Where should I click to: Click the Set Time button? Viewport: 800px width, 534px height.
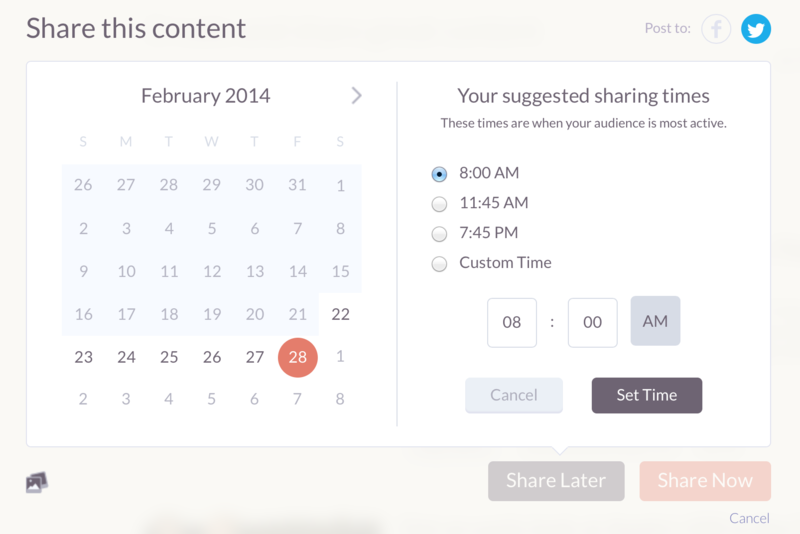click(x=647, y=395)
